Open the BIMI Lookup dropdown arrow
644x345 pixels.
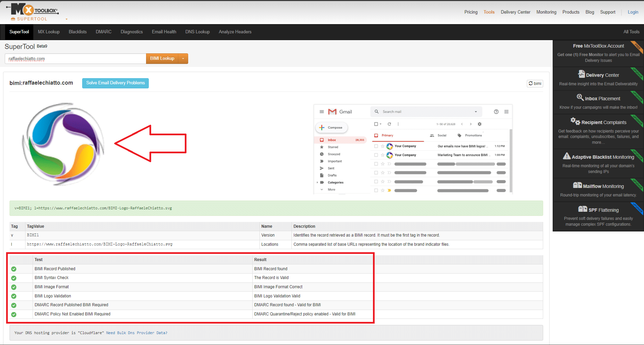(x=183, y=58)
